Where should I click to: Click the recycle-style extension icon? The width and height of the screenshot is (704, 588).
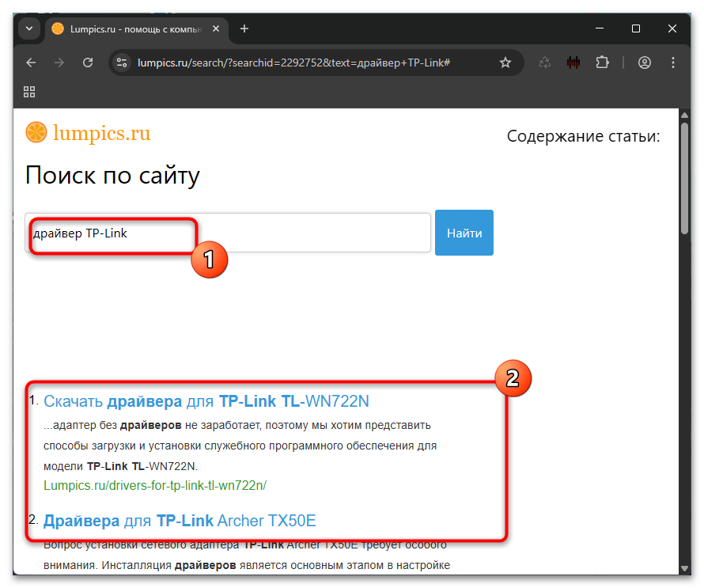545,63
